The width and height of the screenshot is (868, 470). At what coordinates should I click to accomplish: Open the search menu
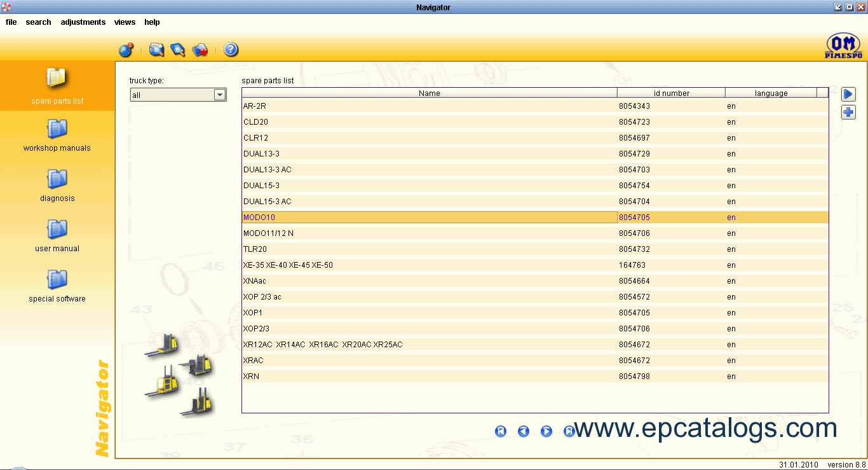(x=38, y=22)
